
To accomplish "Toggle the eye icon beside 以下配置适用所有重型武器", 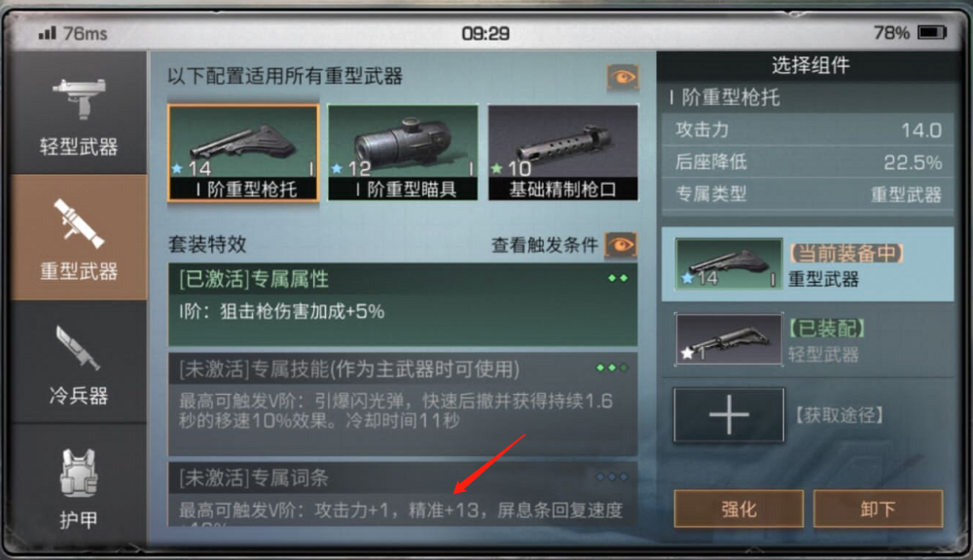I will click(623, 77).
